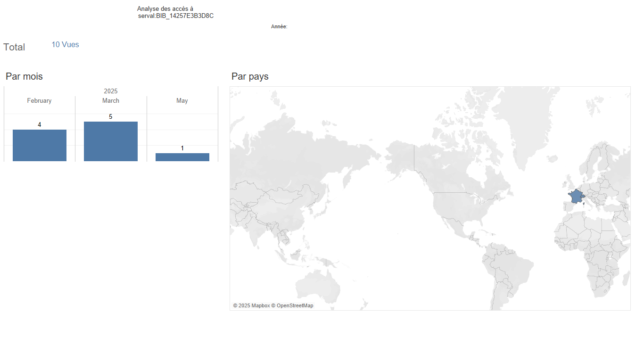Open the OpenStreetMap attribution link

(x=292, y=305)
